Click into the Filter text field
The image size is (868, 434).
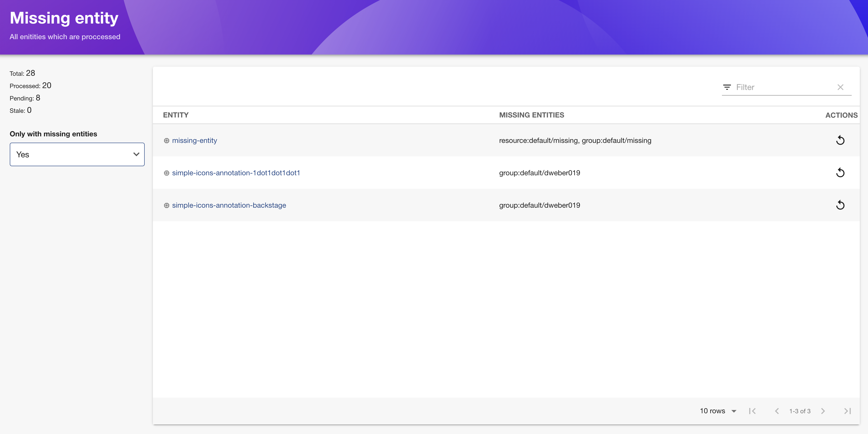(783, 87)
